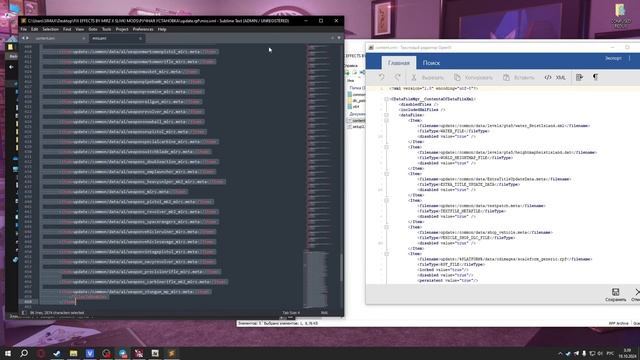Collapse Item fold marker with shop_vehicle.meta
Screen dimensions: 640x360
386,227
